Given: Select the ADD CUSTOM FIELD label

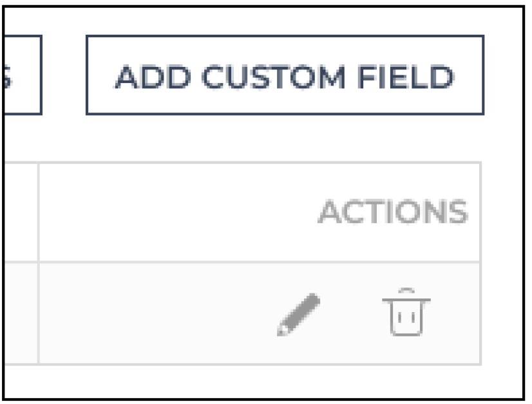Looking at the screenshot, I should 285,77.
